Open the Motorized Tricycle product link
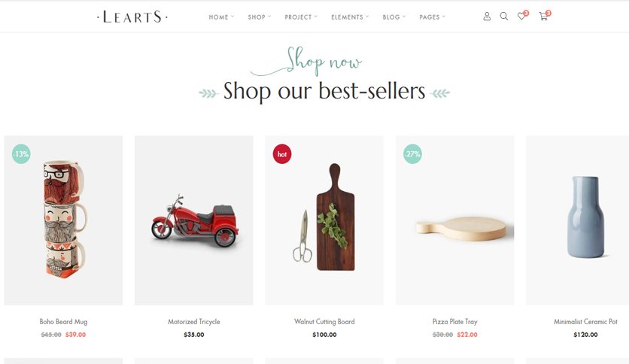The width and height of the screenshot is (629, 364). pyautogui.click(x=194, y=321)
